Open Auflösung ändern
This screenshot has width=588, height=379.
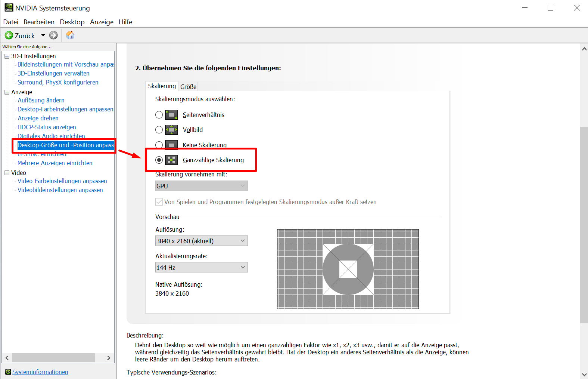pyautogui.click(x=41, y=100)
